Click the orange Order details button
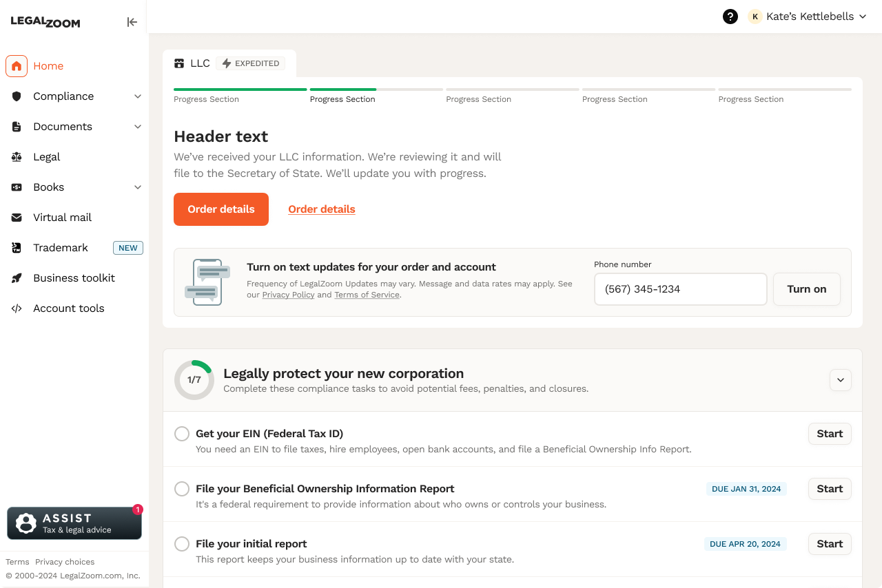The image size is (882, 588). click(x=221, y=209)
